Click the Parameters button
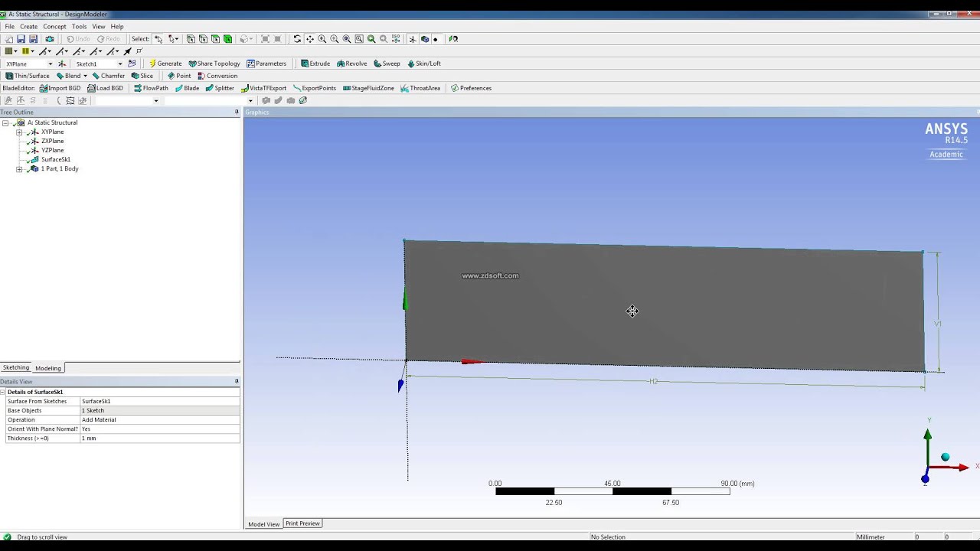This screenshot has height=551, width=980. click(266, 64)
